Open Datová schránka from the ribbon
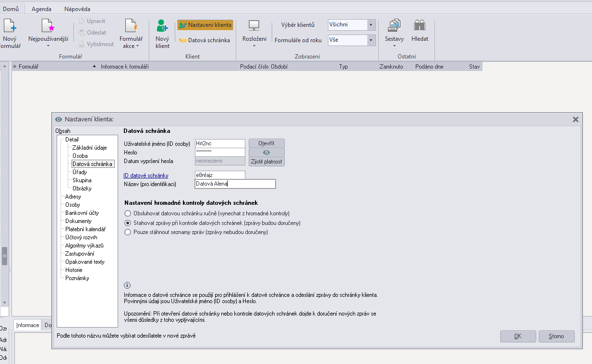This screenshot has height=364, width=592. pos(205,40)
